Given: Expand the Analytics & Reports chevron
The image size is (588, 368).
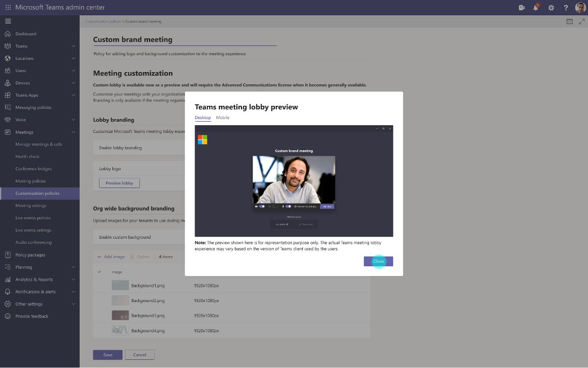Looking at the screenshot, I should [x=73, y=280].
